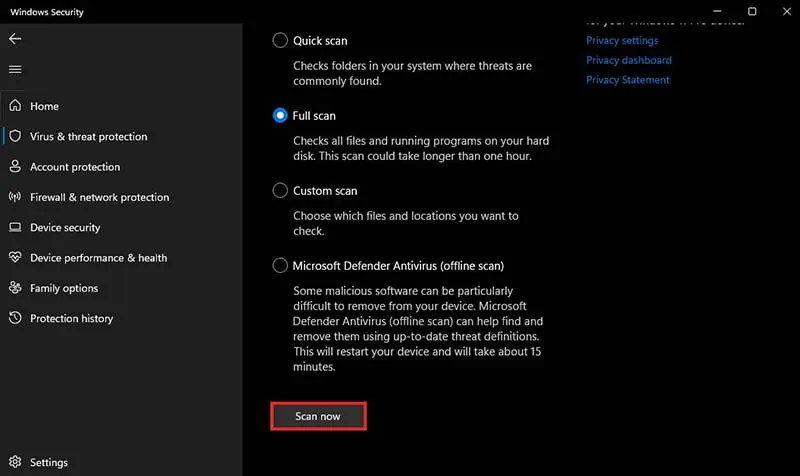Click the Quick scan label text
The width and height of the screenshot is (800, 476).
(320, 41)
